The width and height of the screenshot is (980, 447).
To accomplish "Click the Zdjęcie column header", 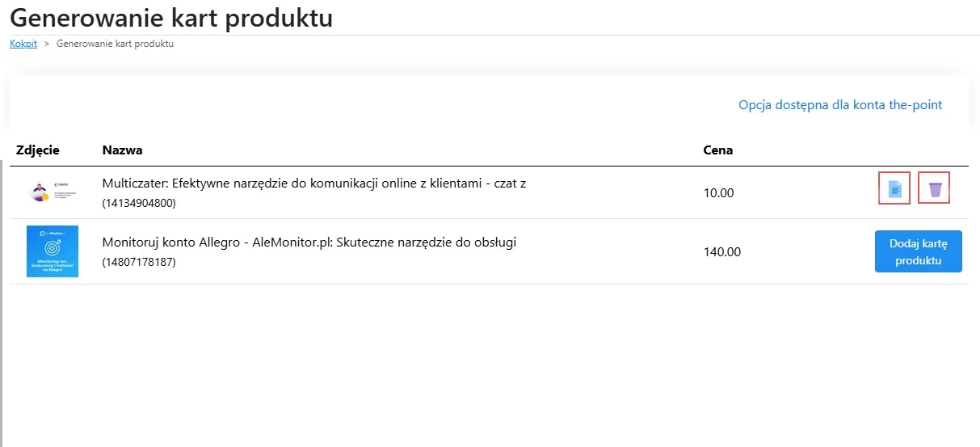I will coord(38,150).
